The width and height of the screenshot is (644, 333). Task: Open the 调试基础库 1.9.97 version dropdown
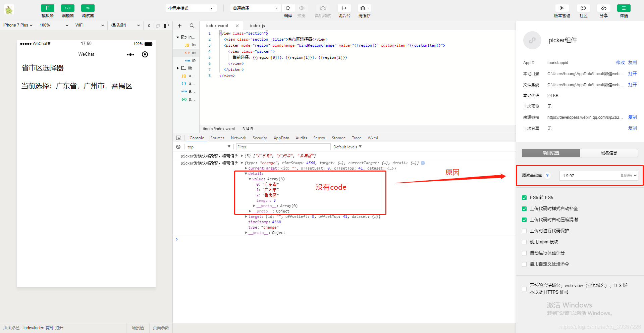[x=599, y=176]
